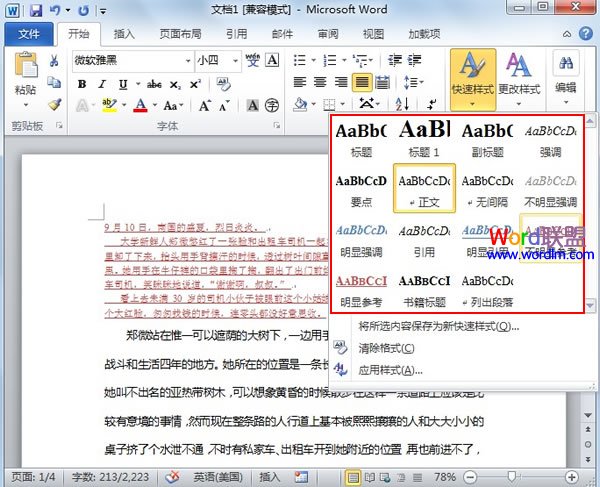Click 清除格式(C) menu entry

pos(386,348)
